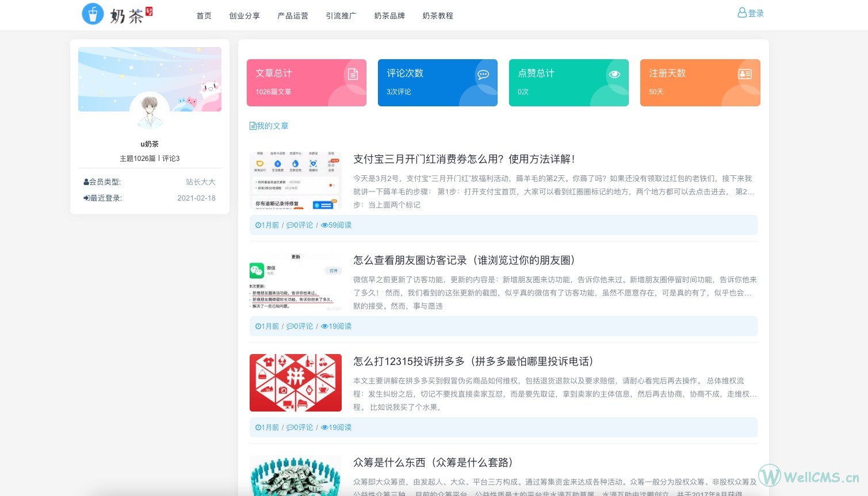Image resolution: width=868 pixels, height=496 pixels.
Task: Click eye icon under 朋友圈访客记录 article
Action: pyautogui.click(x=324, y=326)
